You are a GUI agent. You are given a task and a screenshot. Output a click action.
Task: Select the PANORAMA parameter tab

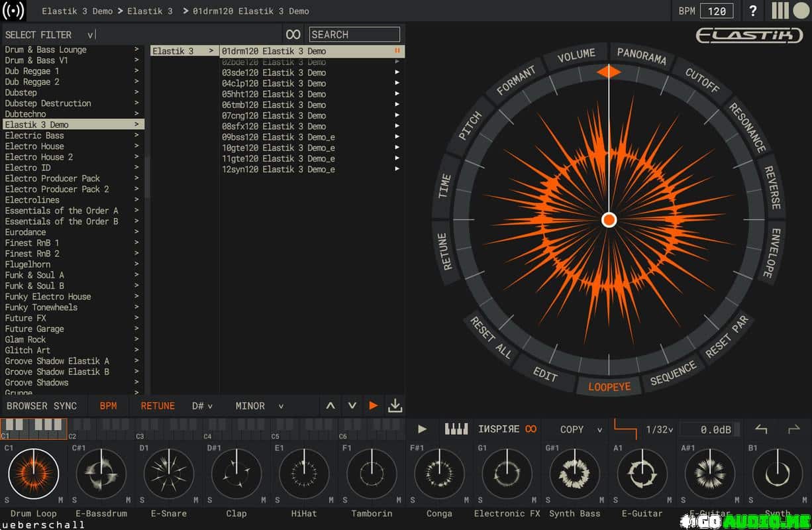pyautogui.click(x=641, y=56)
